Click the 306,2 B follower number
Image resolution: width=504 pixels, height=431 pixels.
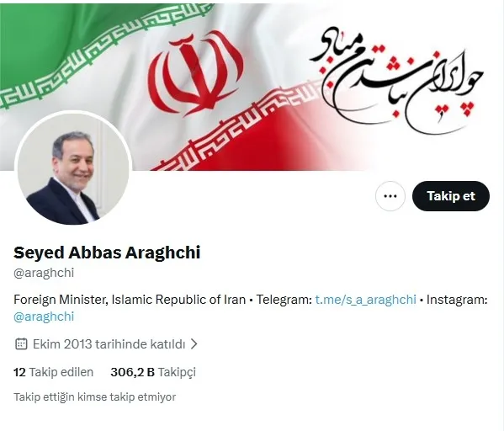coord(132,372)
